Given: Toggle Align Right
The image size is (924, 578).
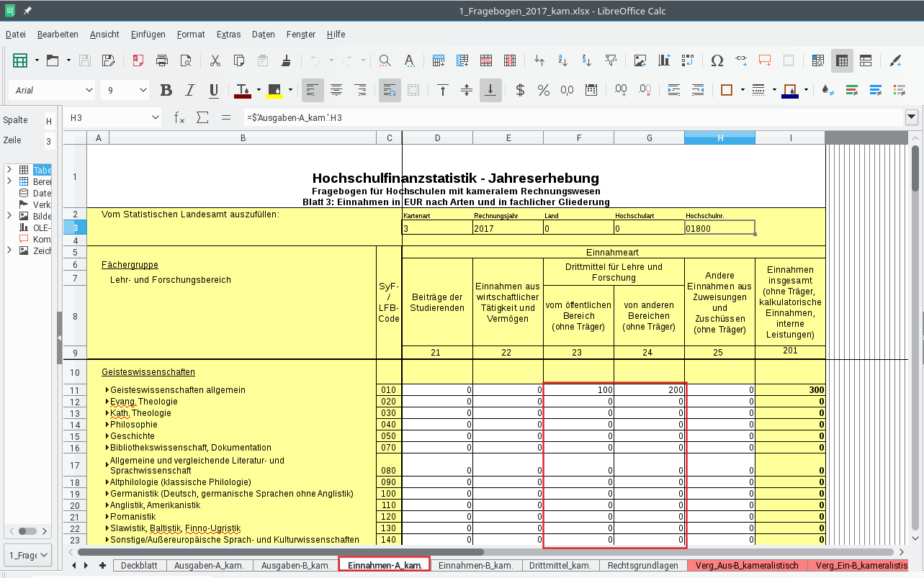Looking at the screenshot, I should [360, 90].
